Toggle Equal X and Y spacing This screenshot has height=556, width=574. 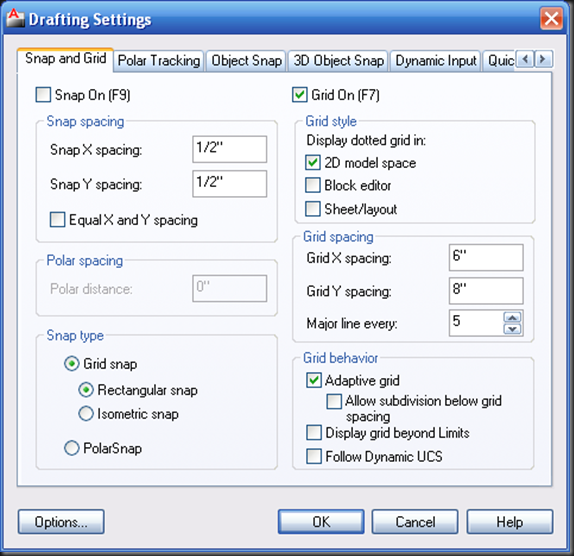click(x=57, y=220)
